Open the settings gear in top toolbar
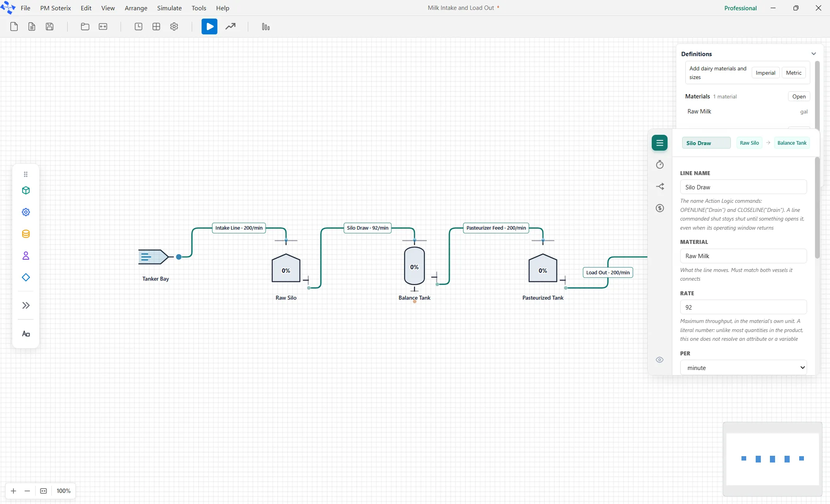 (x=174, y=26)
